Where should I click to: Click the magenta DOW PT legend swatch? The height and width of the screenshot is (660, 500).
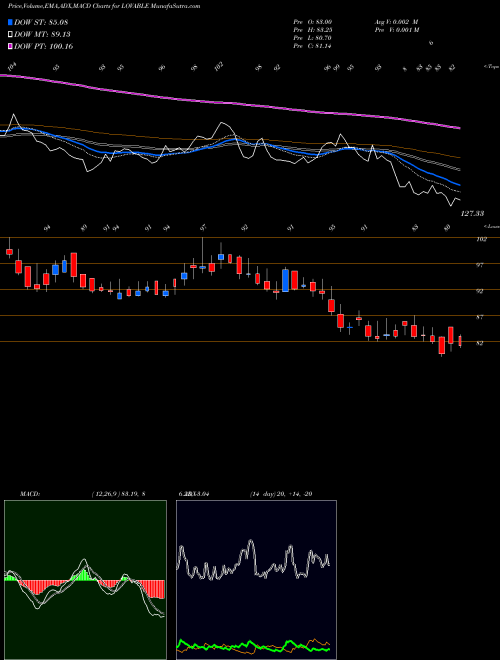(x=11, y=46)
